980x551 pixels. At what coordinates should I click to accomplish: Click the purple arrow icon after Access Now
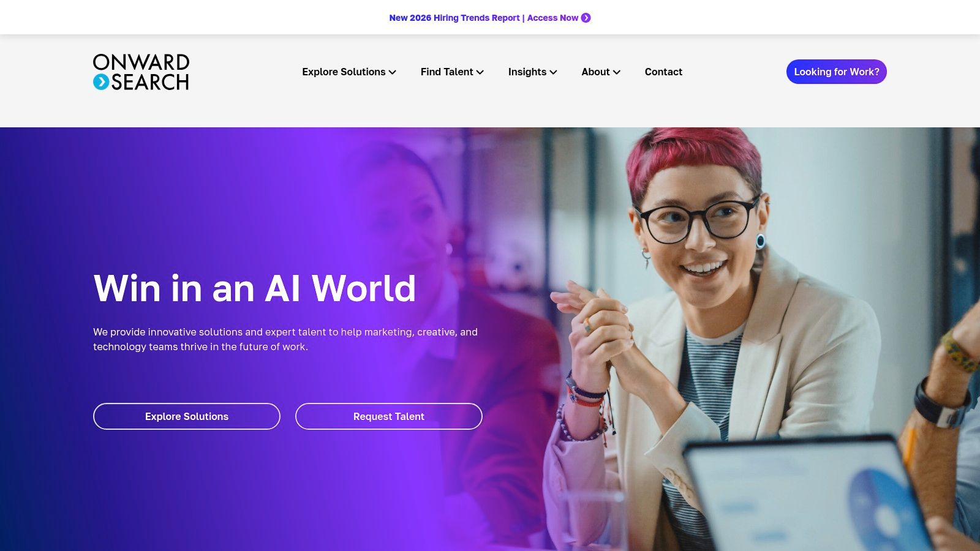tap(586, 18)
